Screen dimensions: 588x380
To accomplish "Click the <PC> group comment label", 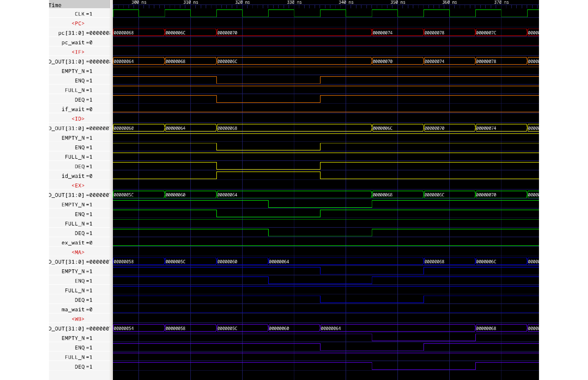I will point(78,23).
